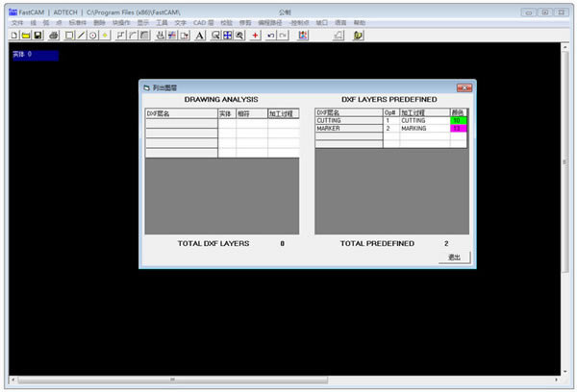Click the red plus toolbar icon
This screenshot has height=392, width=577.
pos(255,36)
